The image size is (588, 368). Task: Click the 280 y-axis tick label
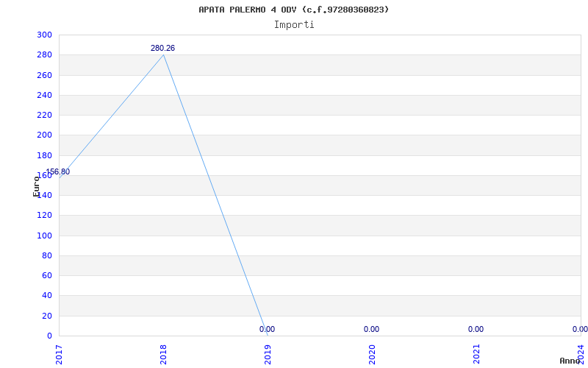(x=44, y=55)
